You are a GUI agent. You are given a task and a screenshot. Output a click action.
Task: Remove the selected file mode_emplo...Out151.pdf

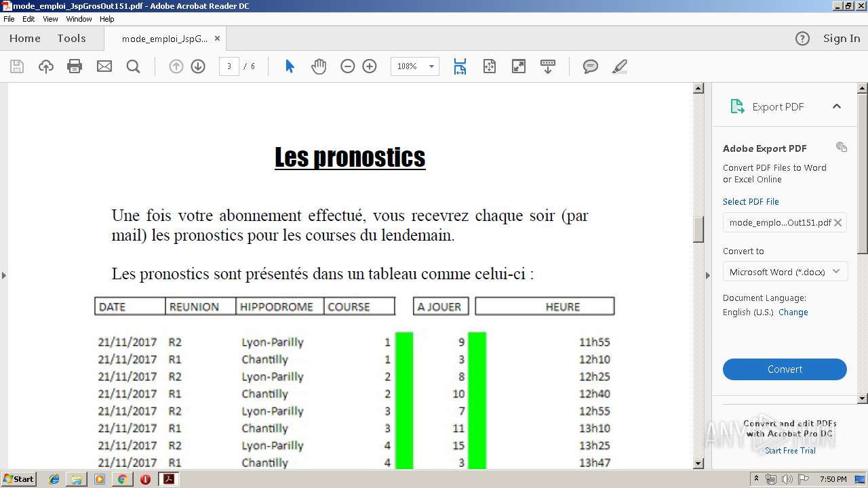click(838, 222)
